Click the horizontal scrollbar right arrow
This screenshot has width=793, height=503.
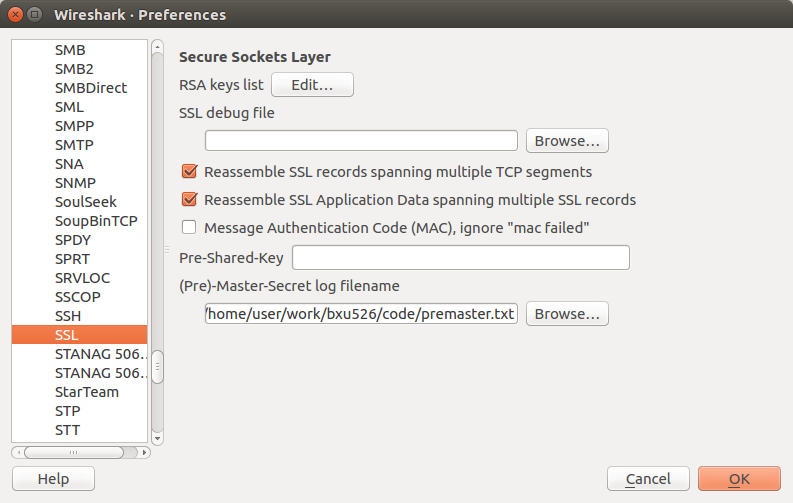[x=145, y=452]
